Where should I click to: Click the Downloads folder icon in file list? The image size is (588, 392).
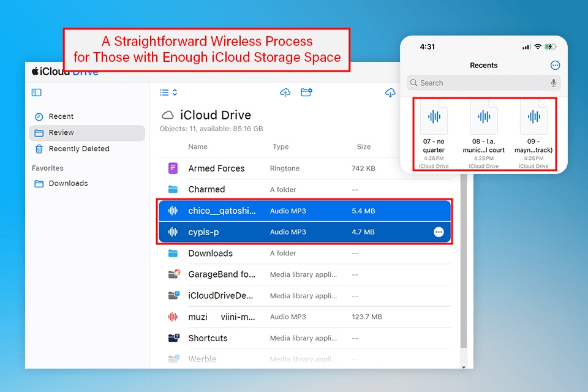click(173, 253)
